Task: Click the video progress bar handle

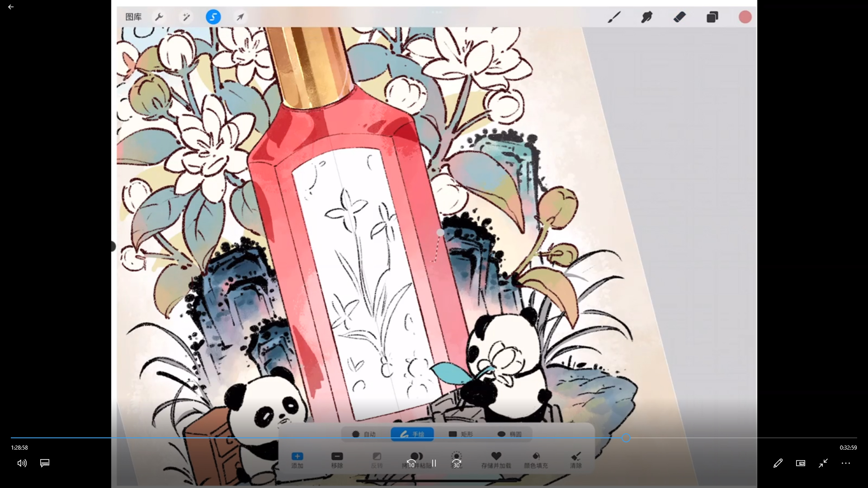Action: (626, 438)
